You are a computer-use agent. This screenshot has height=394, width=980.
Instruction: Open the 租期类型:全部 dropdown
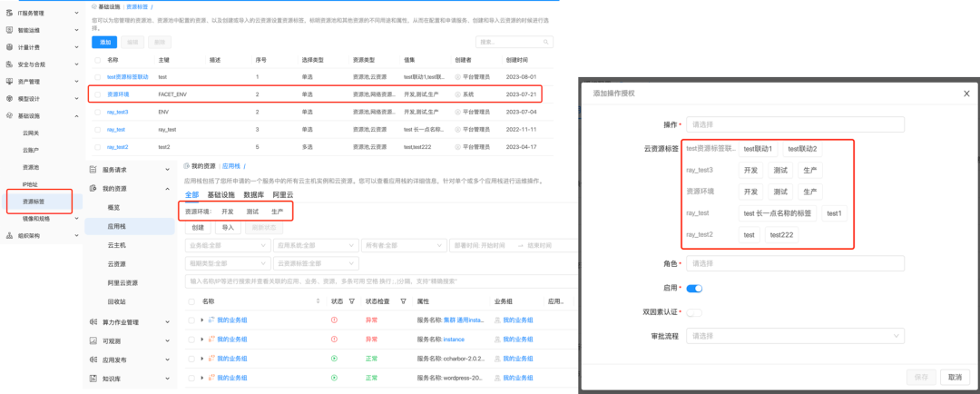(227, 263)
